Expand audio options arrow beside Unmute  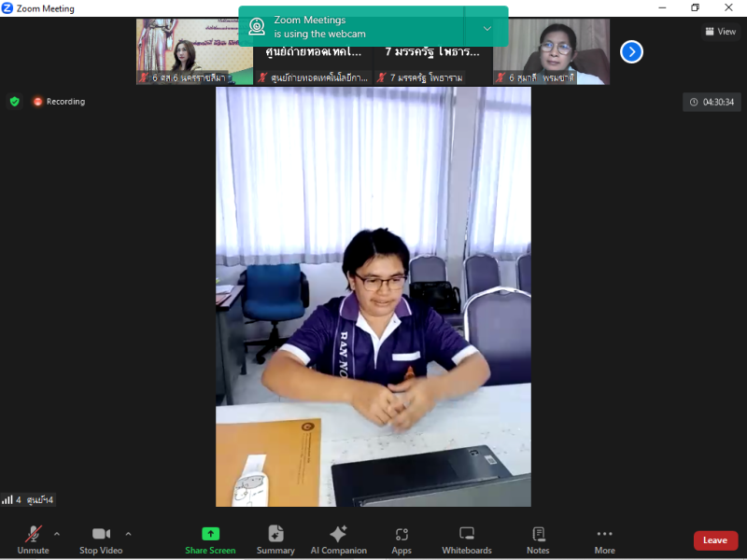(57, 534)
